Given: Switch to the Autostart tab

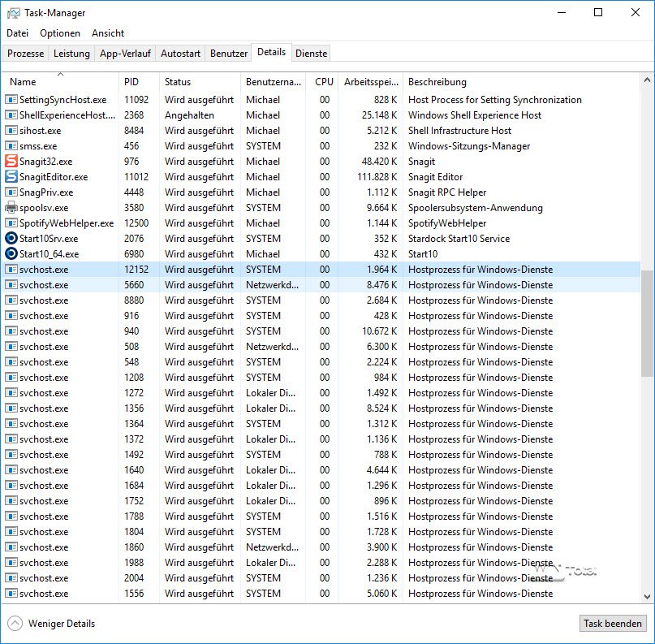Looking at the screenshot, I should coord(180,54).
